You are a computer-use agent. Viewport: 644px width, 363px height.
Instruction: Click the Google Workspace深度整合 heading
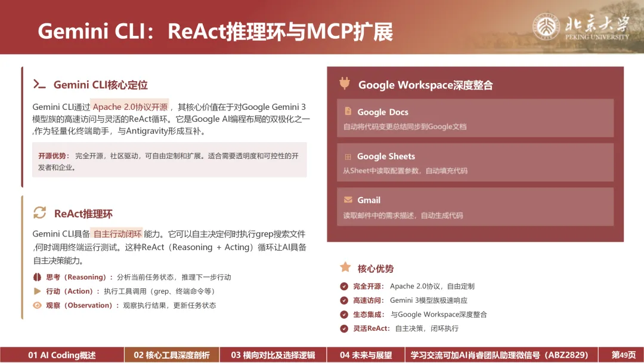click(x=426, y=85)
